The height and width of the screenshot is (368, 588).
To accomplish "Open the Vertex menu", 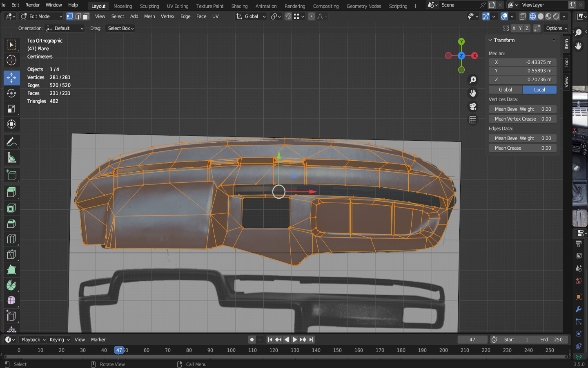I will click(167, 16).
